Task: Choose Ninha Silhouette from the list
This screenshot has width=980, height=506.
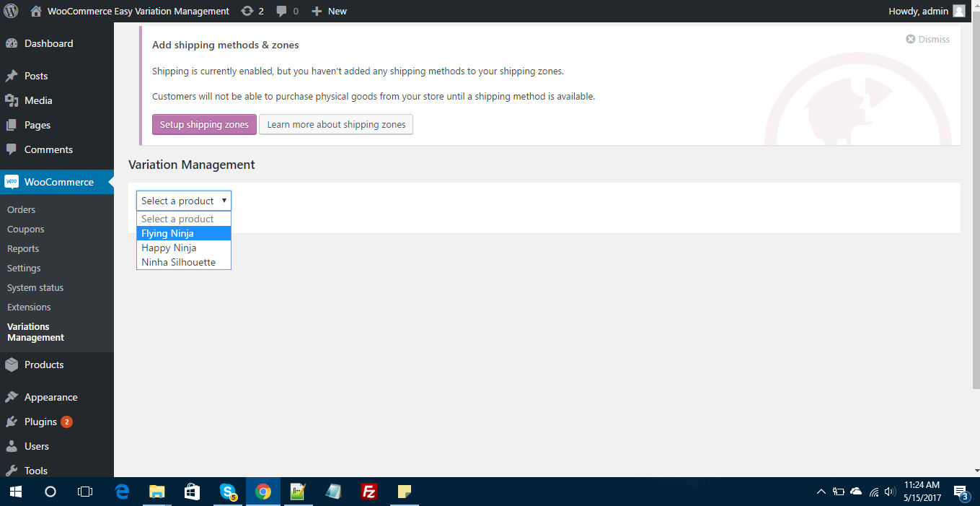Action: tap(184, 262)
